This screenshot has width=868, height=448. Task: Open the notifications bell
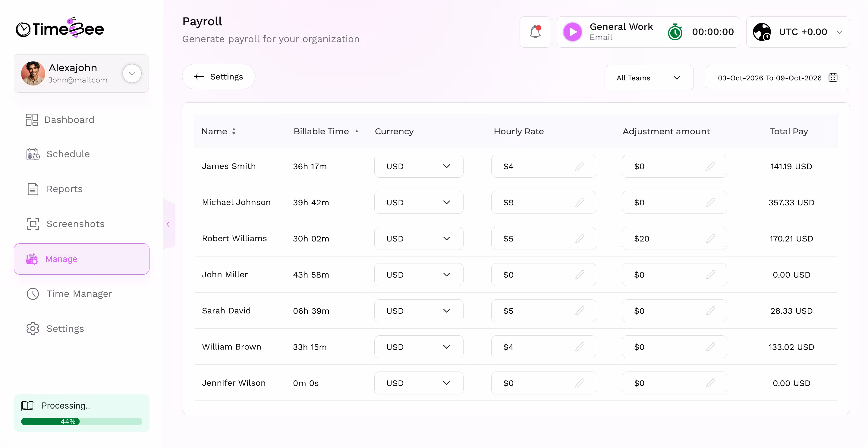click(535, 32)
